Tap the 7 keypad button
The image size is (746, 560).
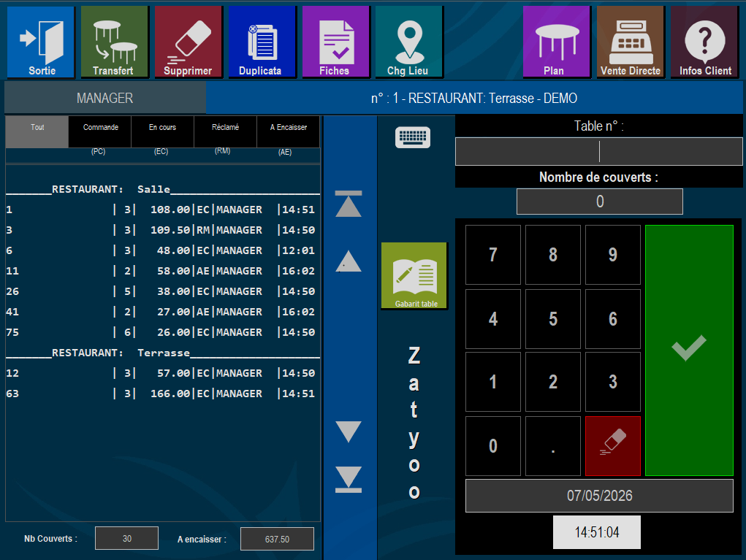coord(493,255)
